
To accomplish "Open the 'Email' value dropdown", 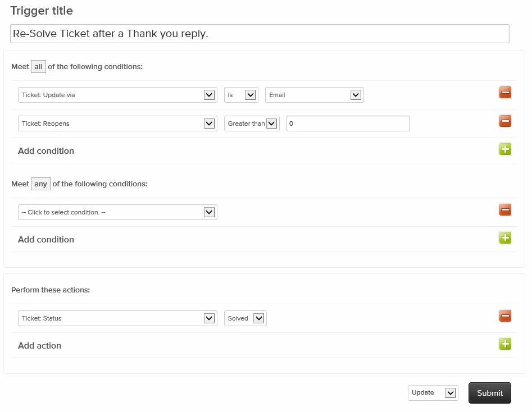I will 314,95.
